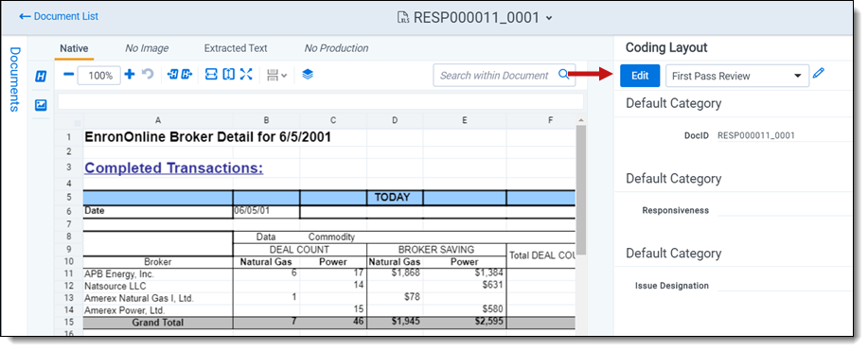Image resolution: width=868 pixels, height=351 pixels.
Task: Click the 100% zoom level field
Action: coord(99,76)
